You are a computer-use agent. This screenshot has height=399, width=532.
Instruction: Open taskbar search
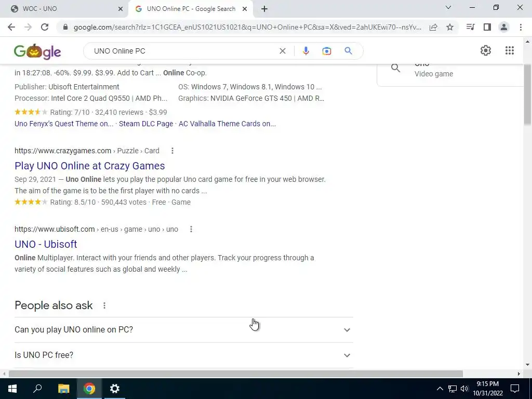coord(37,389)
